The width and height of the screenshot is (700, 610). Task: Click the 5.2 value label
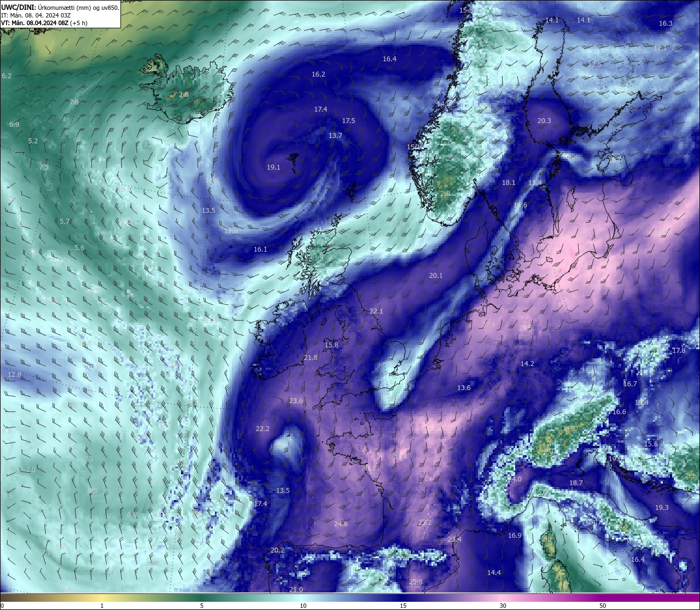(33, 141)
